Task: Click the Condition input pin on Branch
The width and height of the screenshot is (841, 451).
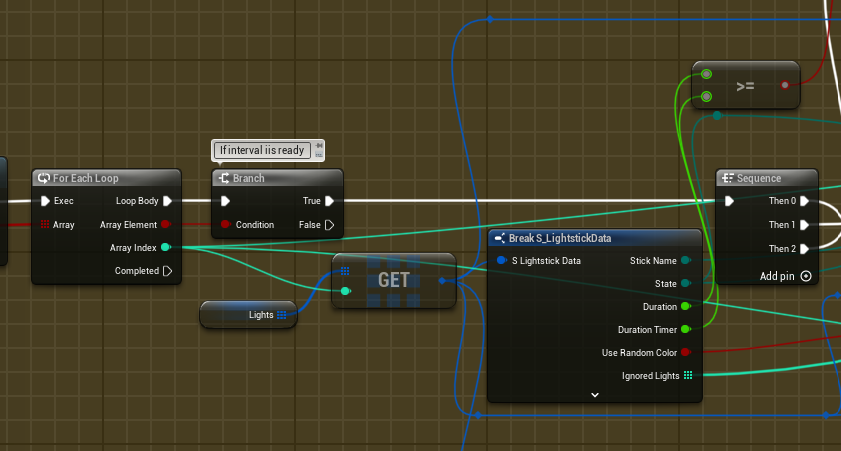Action: [x=226, y=225]
